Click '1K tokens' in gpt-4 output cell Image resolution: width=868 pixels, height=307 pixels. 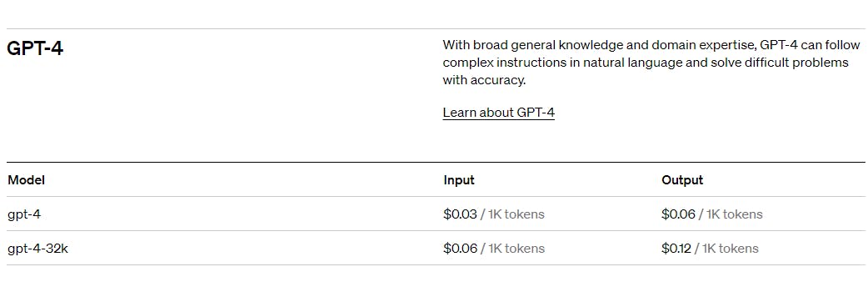(735, 214)
